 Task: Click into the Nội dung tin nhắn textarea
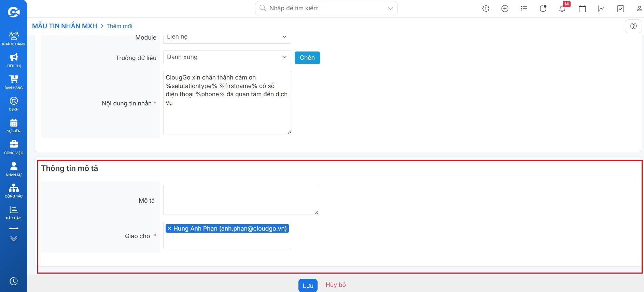click(x=227, y=103)
